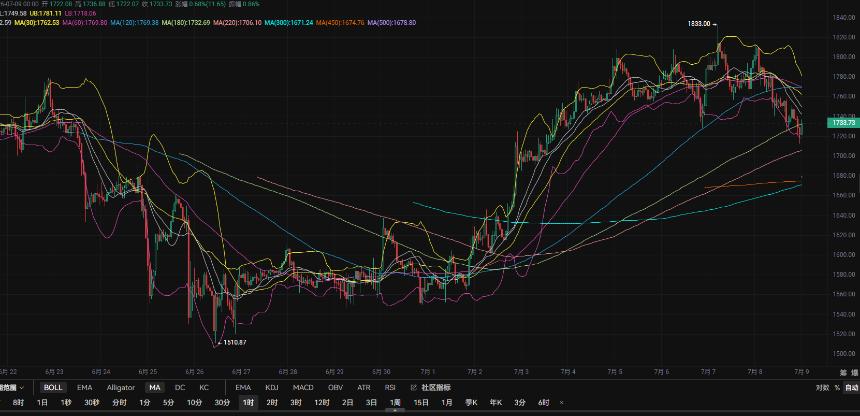Switch to the 30秒 timeframe

[x=92, y=403]
